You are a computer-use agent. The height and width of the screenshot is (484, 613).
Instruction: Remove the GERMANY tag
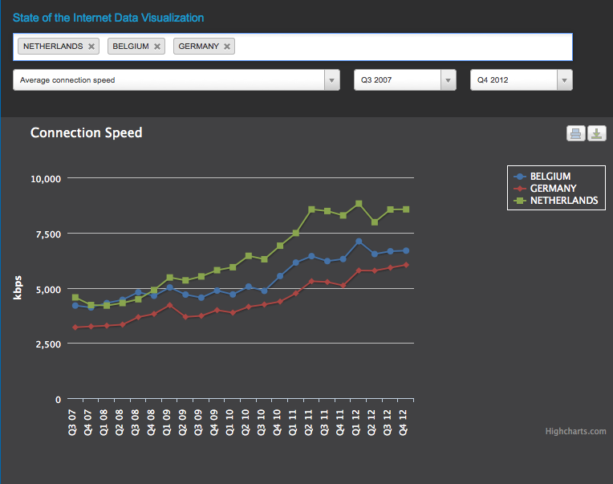click(227, 46)
